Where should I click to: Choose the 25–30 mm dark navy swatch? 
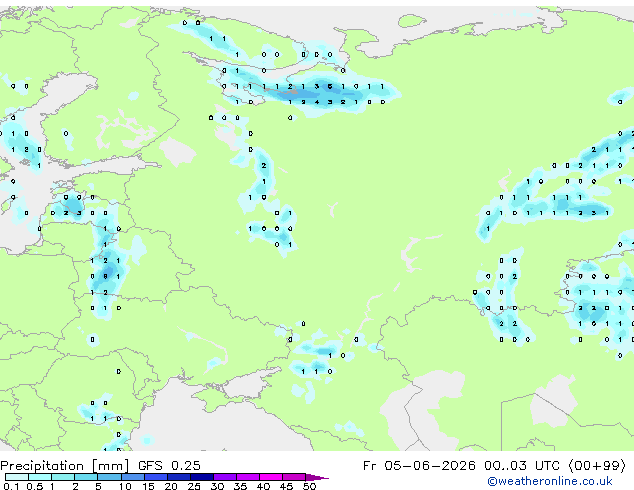(202, 477)
